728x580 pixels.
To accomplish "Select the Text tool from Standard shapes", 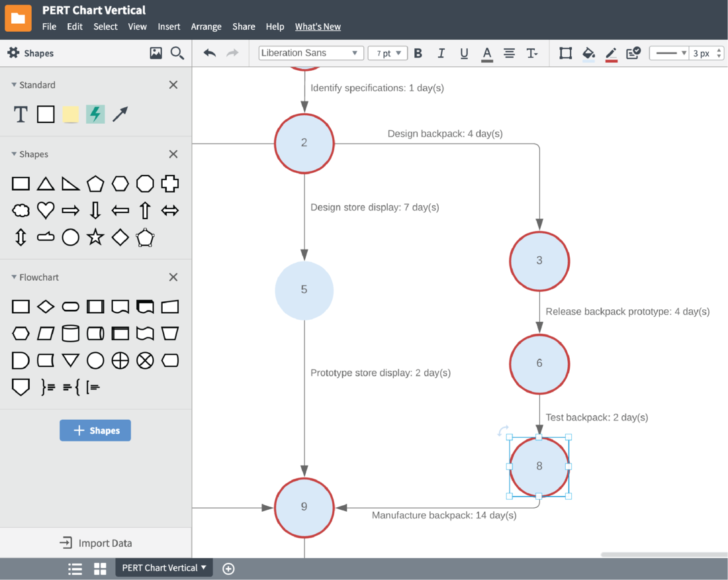I will (20, 114).
